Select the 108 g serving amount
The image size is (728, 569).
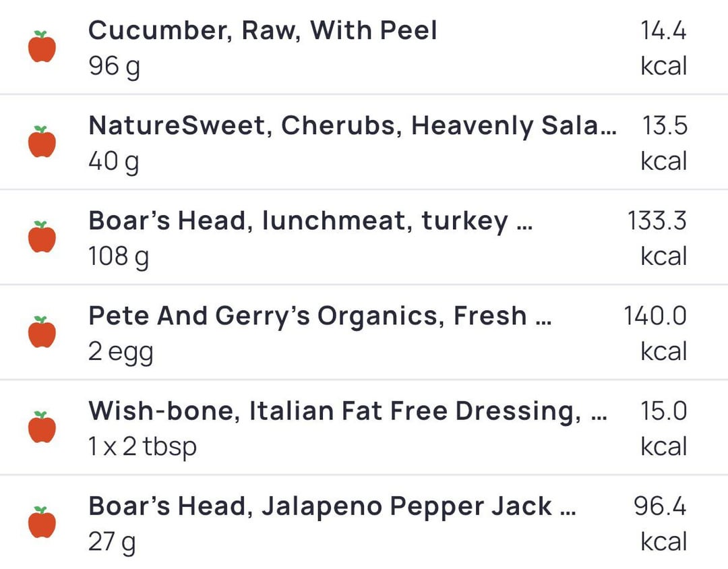pyautogui.click(x=119, y=257)
